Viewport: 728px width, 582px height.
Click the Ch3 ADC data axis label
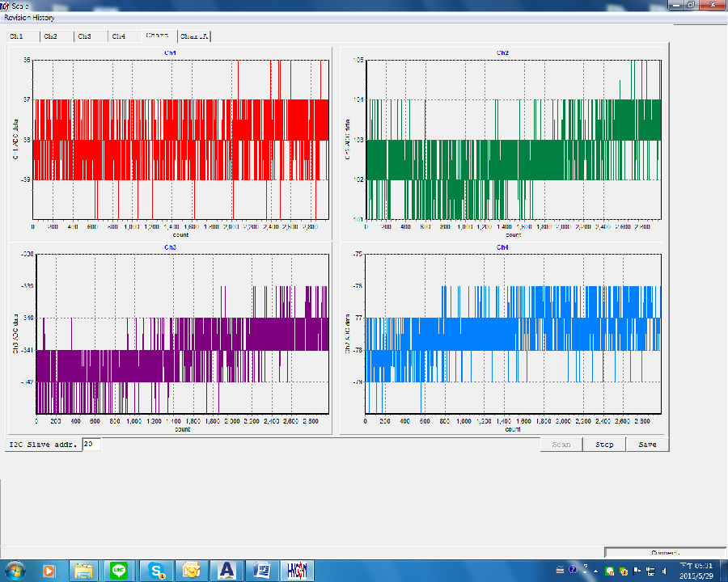[15, 334]
